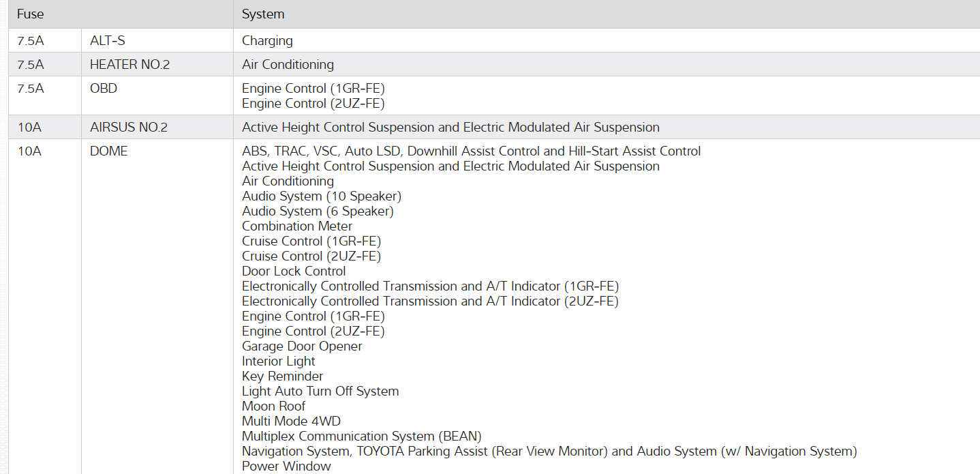The height and width of the screenshot is (474, 980).
Task: Select the Multi Mode 4WD entry
Action: click(x=291, y=421)
